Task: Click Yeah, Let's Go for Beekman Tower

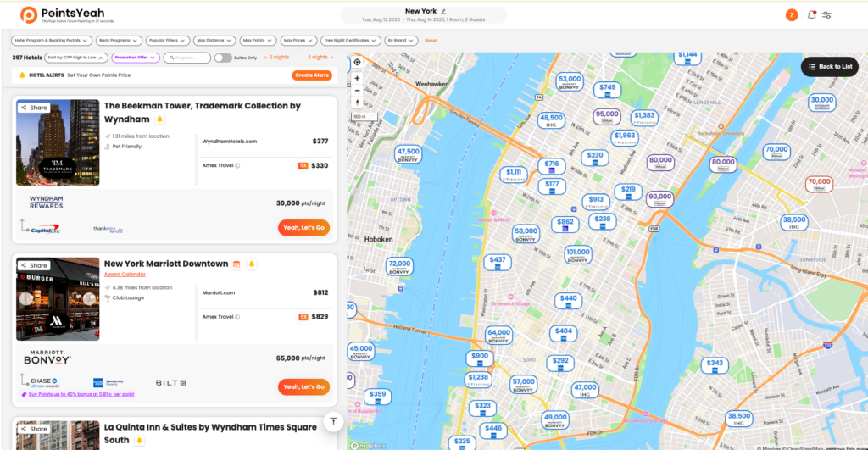Action: point(304,227)
